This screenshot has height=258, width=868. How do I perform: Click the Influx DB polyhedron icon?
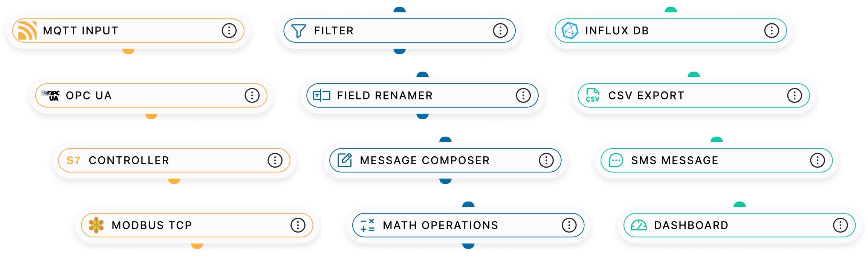click(x=570, y=31)
